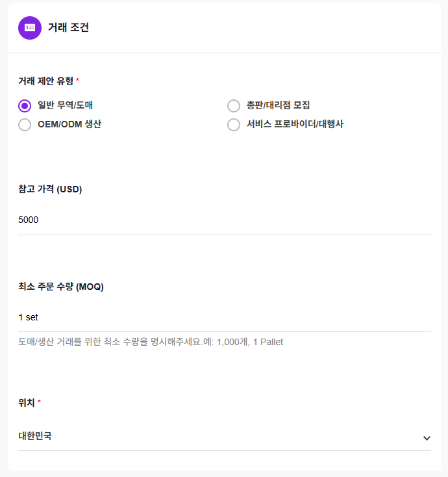Select the '서비스 프로바이더/대행사' radio circle

234,125
